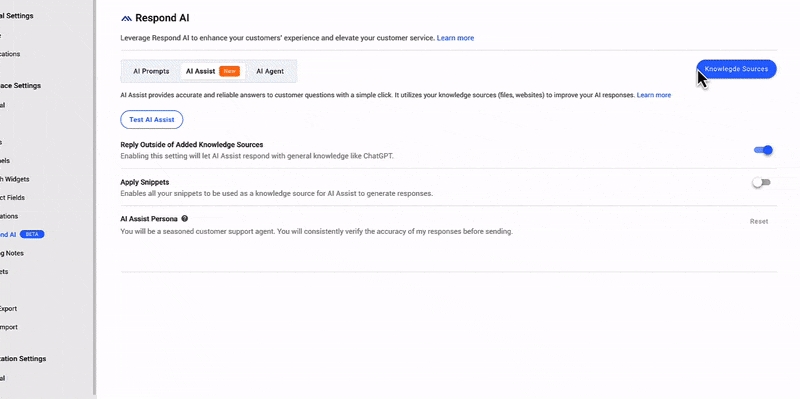The height and width of the screenshot is (399, 800).
Task: Click the Test AI Assist button
Action: point(152,119)
